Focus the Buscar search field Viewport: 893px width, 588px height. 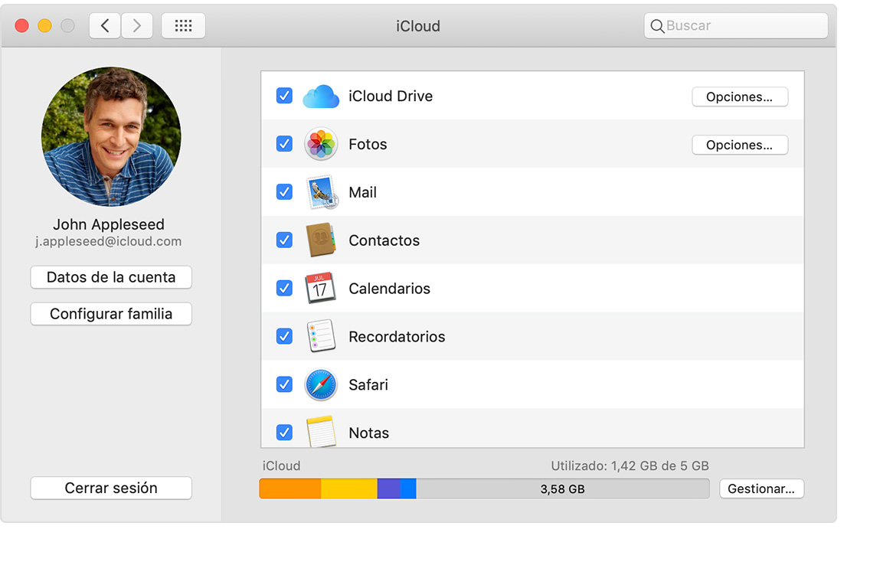point(736,25)
